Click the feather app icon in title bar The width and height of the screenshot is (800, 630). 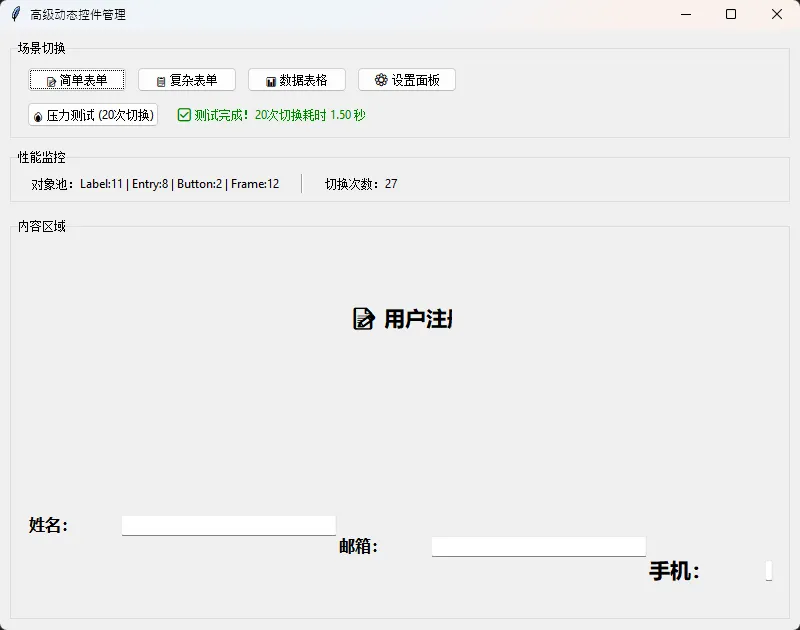point(15,14)
